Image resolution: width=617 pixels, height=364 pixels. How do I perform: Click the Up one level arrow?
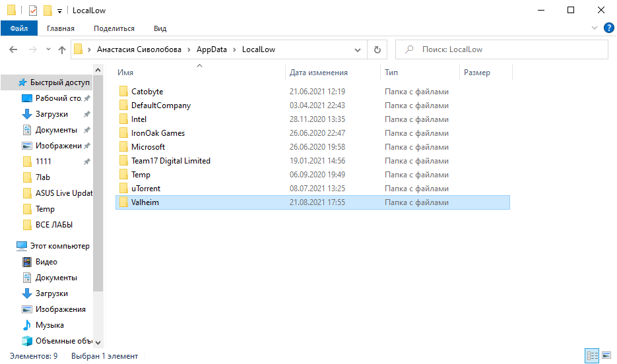[x=62, y=49]
